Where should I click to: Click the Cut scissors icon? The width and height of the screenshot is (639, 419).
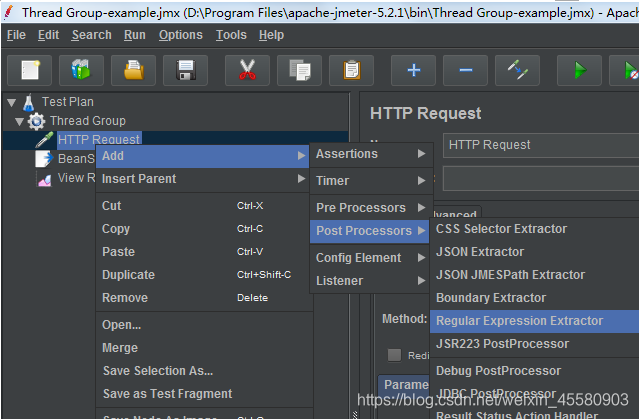pos(247,70)
